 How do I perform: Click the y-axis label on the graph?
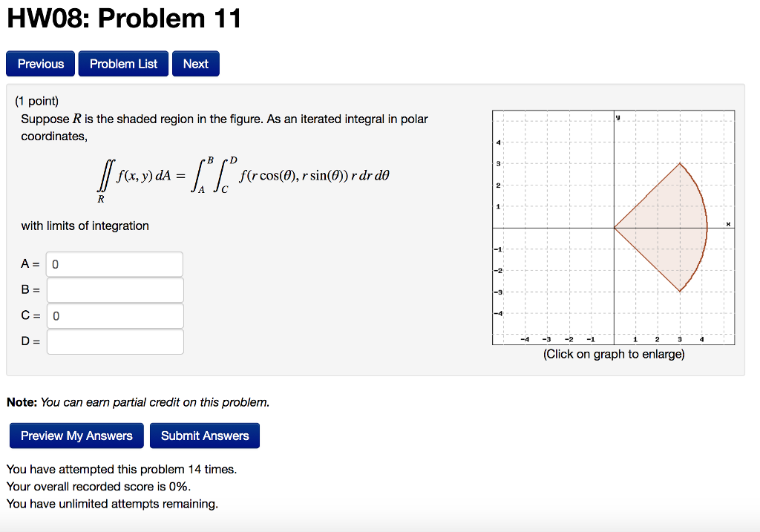[x=617, y=115]
